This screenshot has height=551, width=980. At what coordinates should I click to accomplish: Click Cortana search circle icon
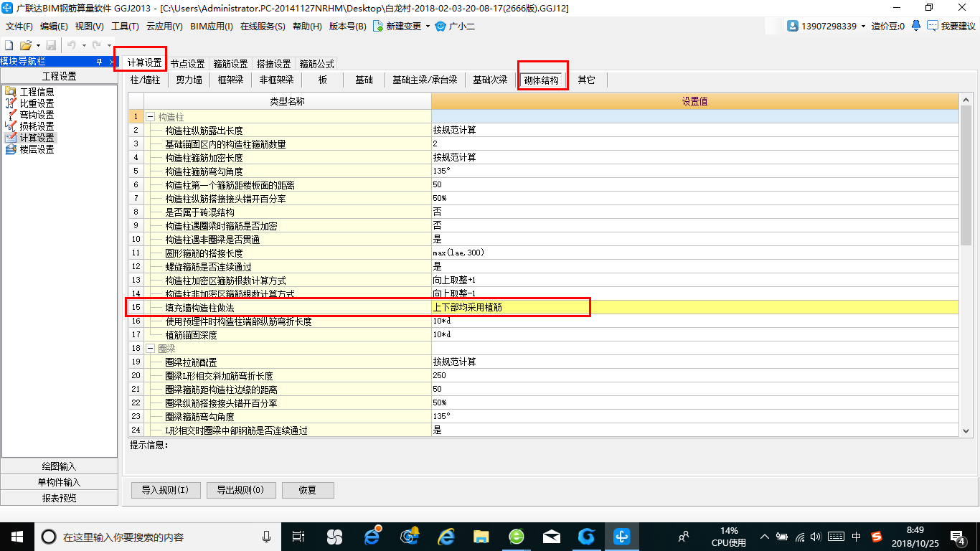[x=48, y=537]
